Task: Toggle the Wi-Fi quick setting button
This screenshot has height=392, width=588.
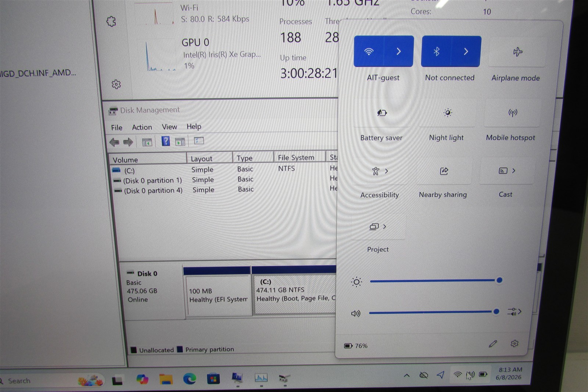Action: (369, 51)
